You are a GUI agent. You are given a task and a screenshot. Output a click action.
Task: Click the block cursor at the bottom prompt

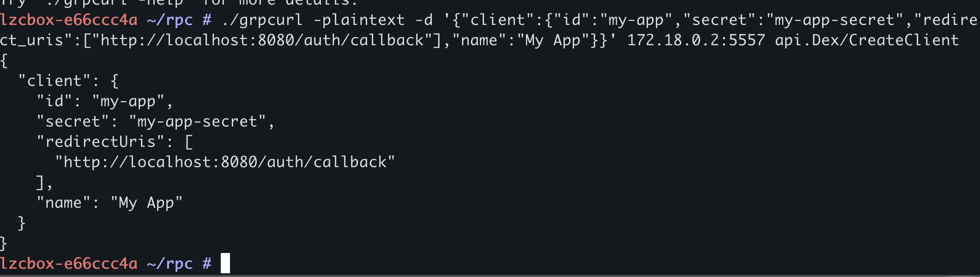[225, 263]
